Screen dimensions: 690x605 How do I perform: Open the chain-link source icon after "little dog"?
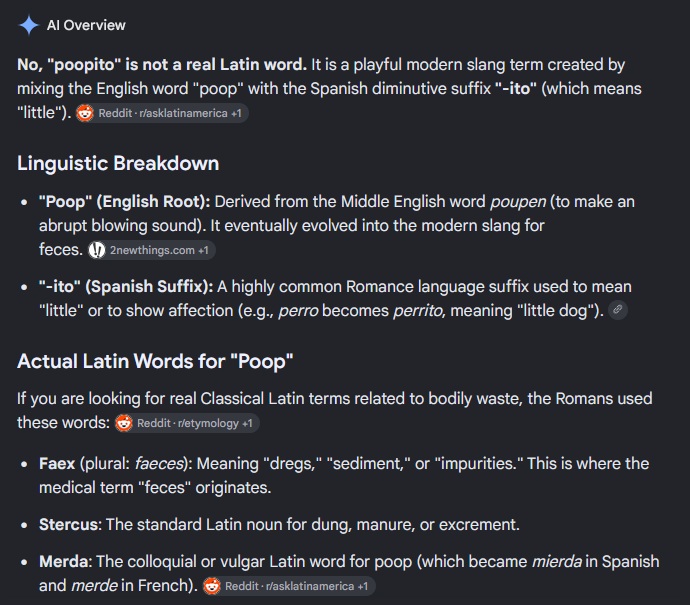[x=617, y=310]
